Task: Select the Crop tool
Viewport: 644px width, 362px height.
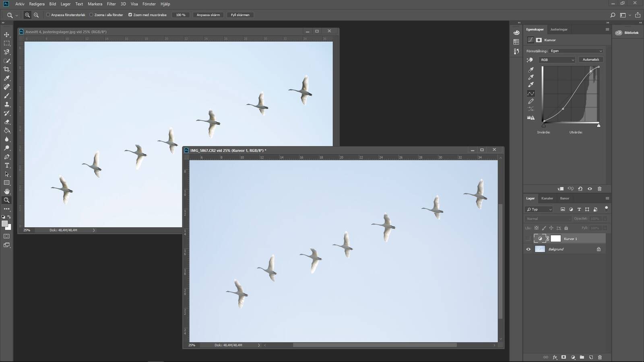Action: tap(7, 70)
